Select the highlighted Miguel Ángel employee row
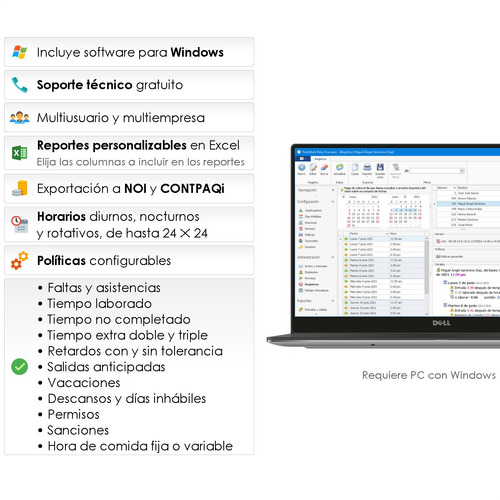This screenshot has height=500, width=500. tap(468, 203)
